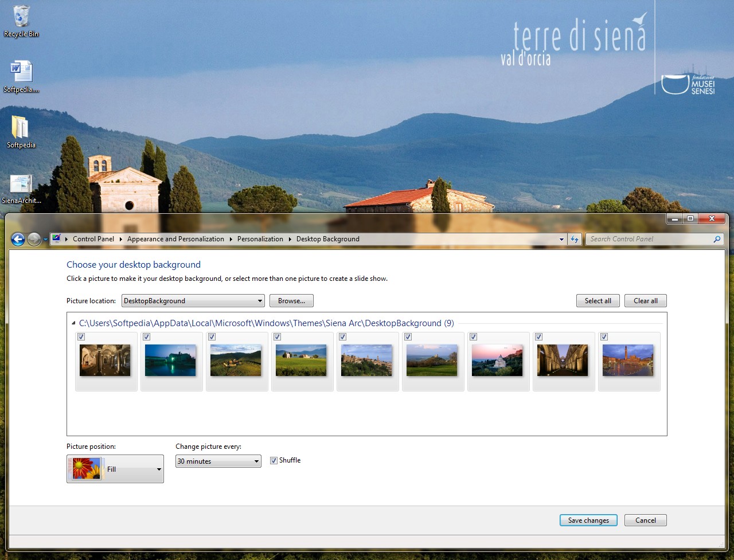734x560 pixels.
Task: Go to Personalization breadcrumb
Action: tap(260, 239)
